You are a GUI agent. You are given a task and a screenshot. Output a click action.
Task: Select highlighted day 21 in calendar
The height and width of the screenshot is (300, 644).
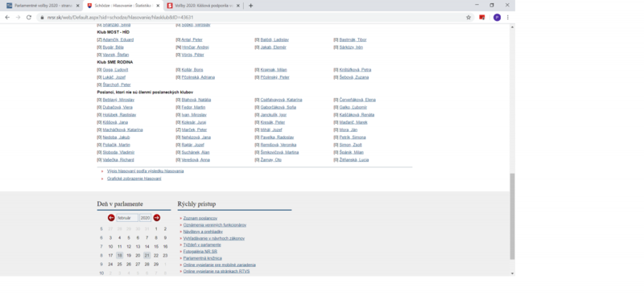(147, 255)
